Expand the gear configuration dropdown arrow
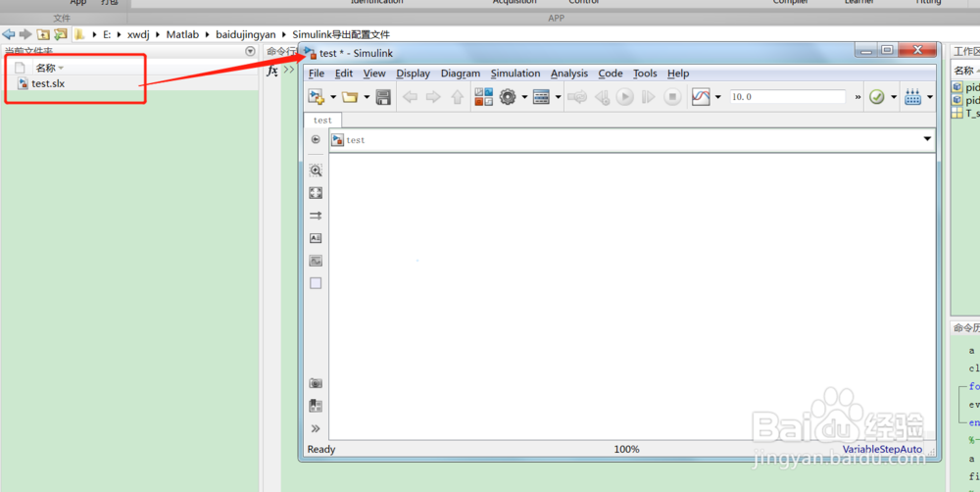 point(524,97)
